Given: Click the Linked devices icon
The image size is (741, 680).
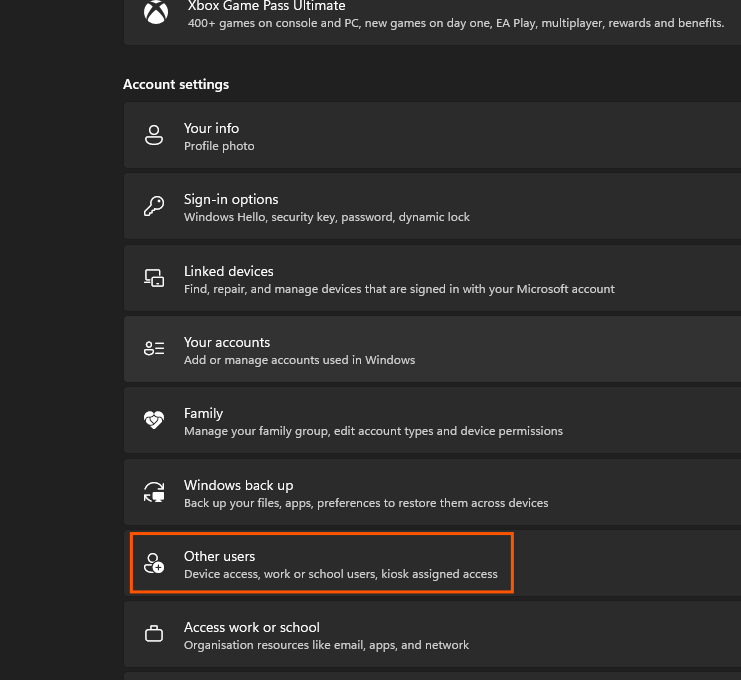Looking at the screenshot, I should coord(154,278).
